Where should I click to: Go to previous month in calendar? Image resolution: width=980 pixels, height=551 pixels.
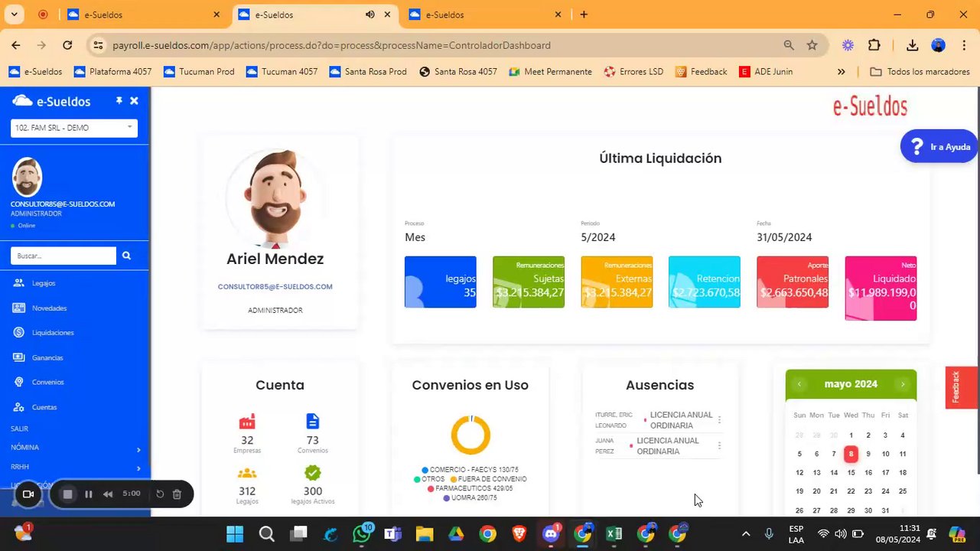[x=799, y=384]
